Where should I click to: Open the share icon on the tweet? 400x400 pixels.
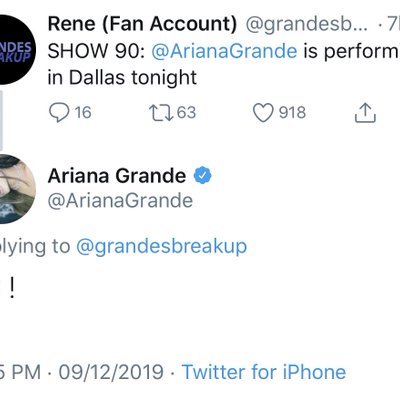click(x=365, y=113)
